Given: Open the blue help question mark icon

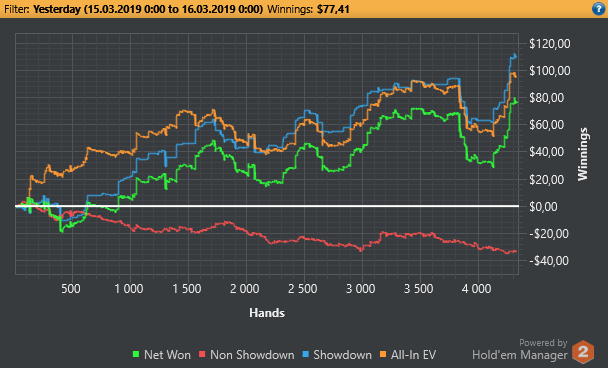Looking at the screenshot, I should tap(598, 9).
